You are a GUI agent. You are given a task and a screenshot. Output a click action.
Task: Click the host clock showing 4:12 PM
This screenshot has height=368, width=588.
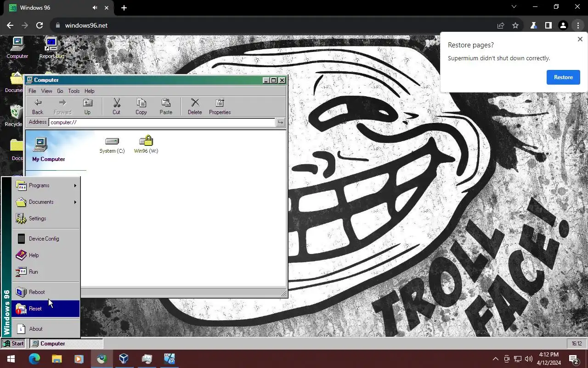[549, 358]
